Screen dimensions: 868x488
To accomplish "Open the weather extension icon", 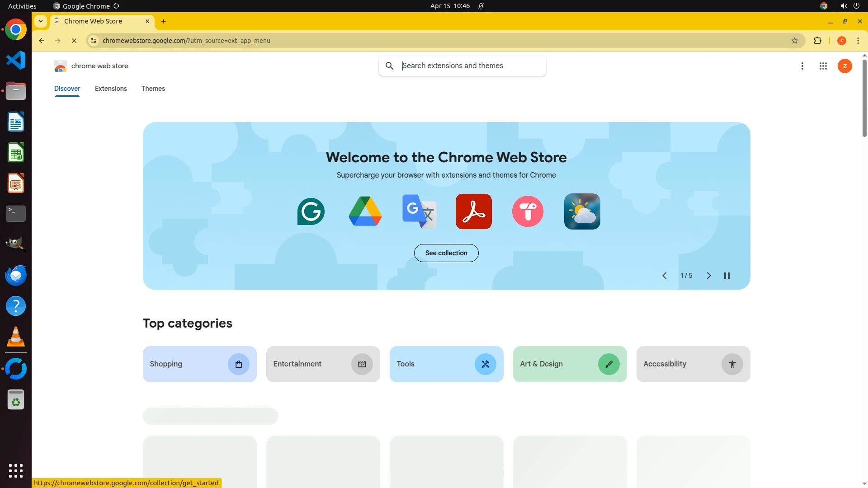I will (582, 211).
